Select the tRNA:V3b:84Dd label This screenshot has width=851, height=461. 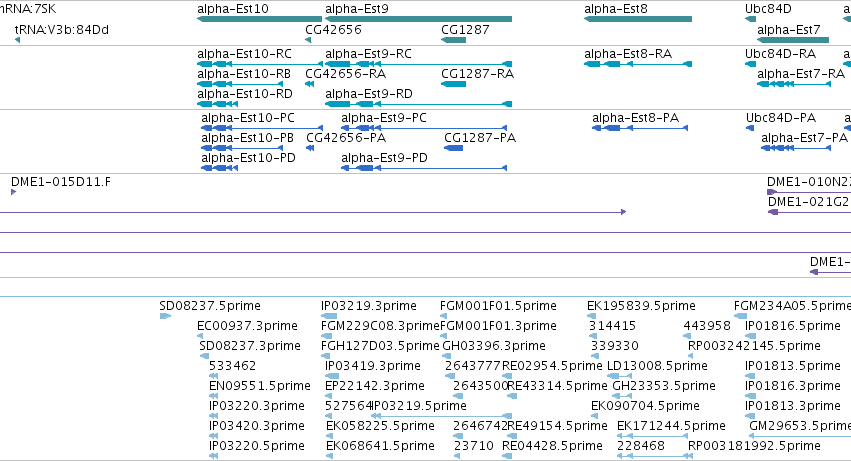[x=62, y=29]
